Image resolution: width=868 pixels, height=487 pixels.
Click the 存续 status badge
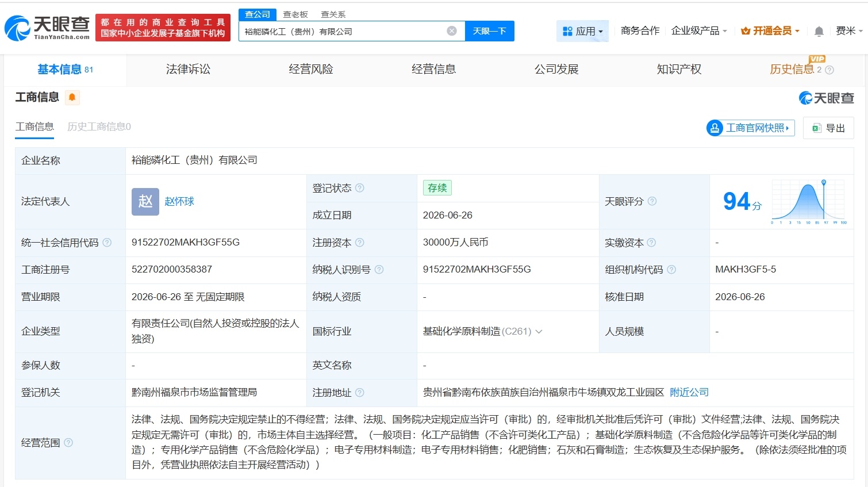[x=437, y=188]
